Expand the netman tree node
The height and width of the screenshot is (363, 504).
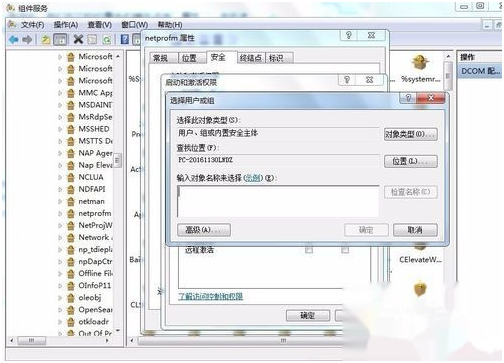click(60, 201)
